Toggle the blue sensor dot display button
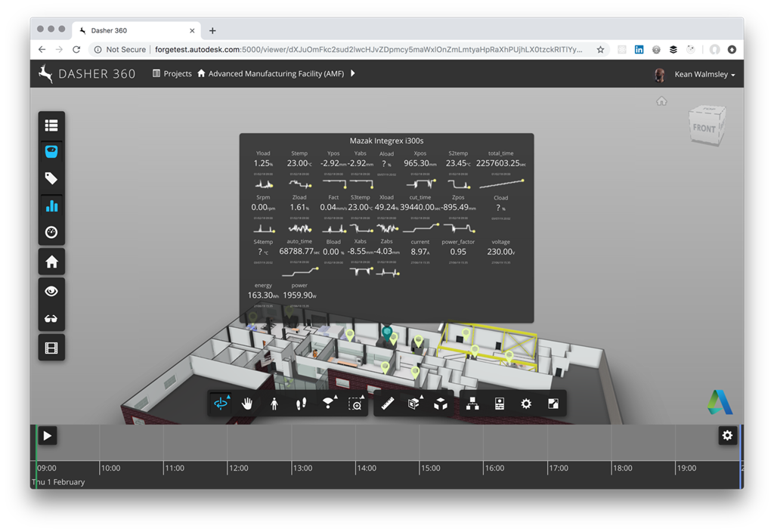The height and width of the screenshot is (532, 774). coord(51,151)
